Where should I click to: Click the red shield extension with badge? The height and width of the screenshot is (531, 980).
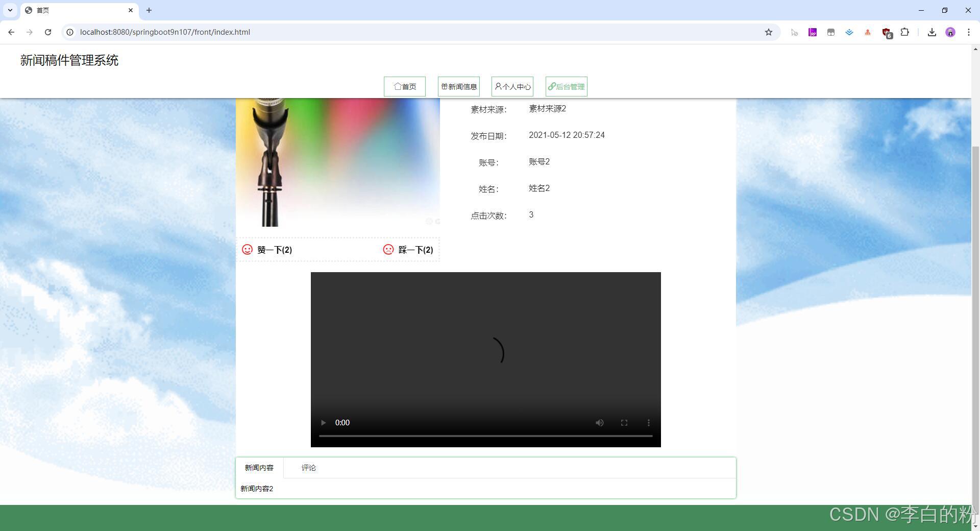887,33
